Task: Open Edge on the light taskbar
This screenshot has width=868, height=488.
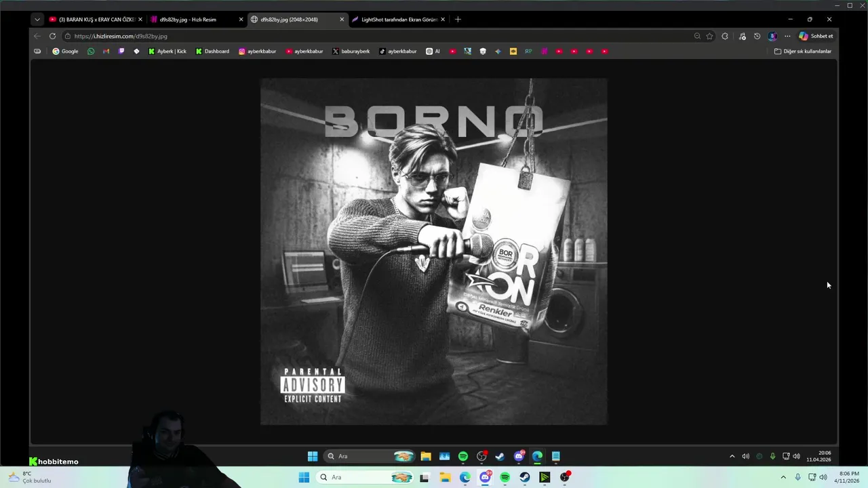Action: pyautogui.click(x=465, y=477)
